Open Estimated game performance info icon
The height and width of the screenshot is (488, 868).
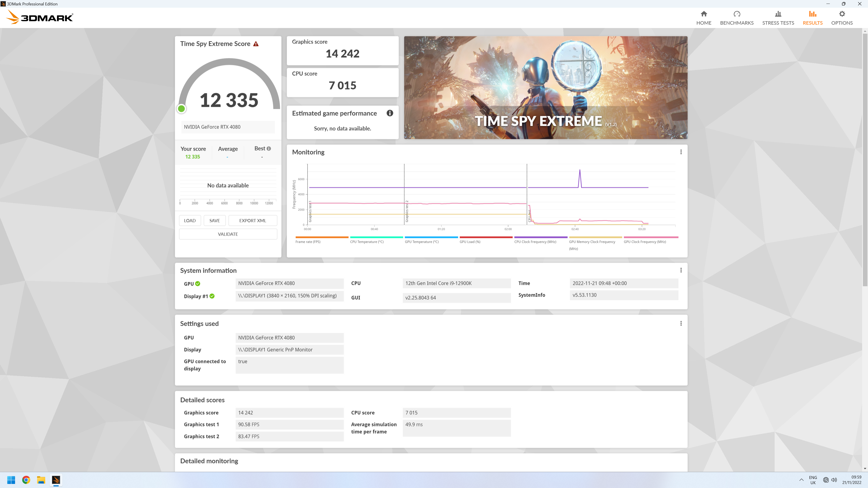click(x=389, y=113)
